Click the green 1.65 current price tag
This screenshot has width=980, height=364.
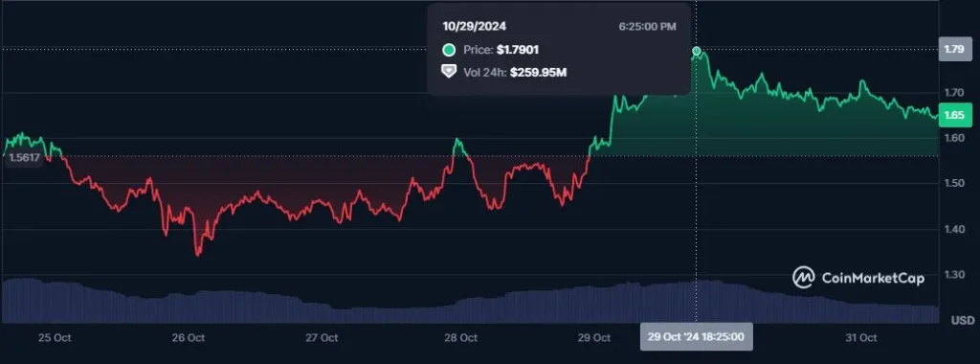pos(954,115)
